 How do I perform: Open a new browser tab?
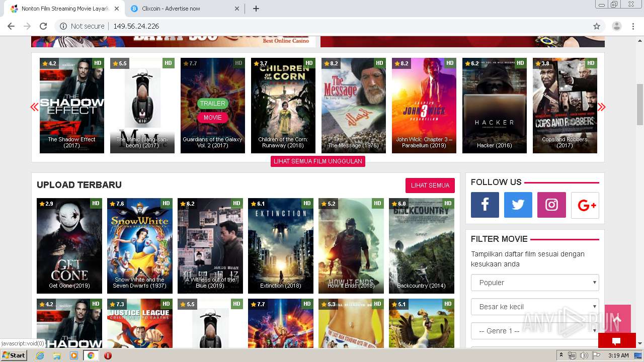click(256, 9)
